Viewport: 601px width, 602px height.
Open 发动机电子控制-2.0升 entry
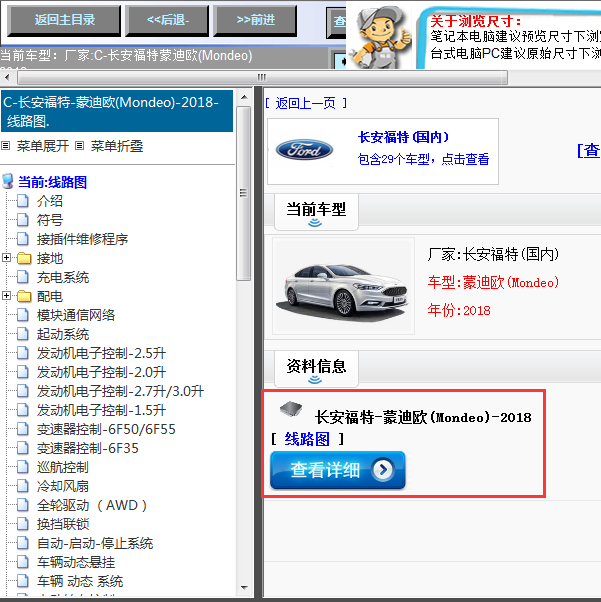pyautogui.click(x=101, y=372)
